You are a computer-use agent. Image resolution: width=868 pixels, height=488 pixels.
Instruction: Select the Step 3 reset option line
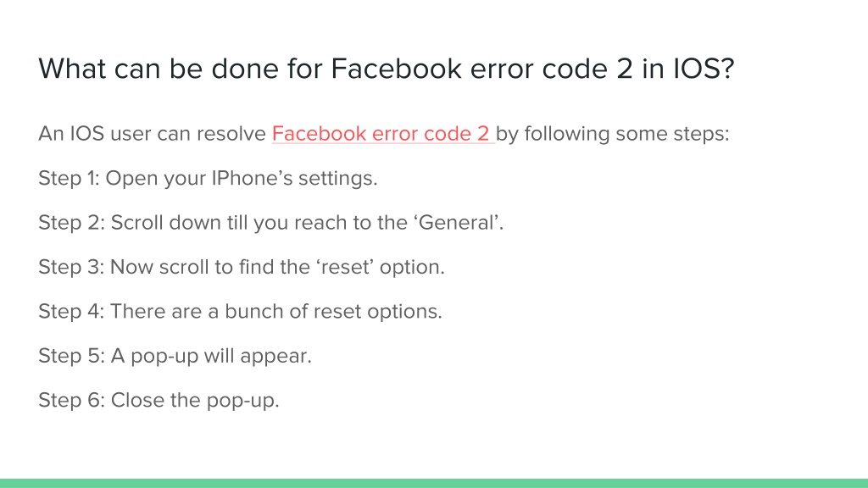(x=242, y=267)
